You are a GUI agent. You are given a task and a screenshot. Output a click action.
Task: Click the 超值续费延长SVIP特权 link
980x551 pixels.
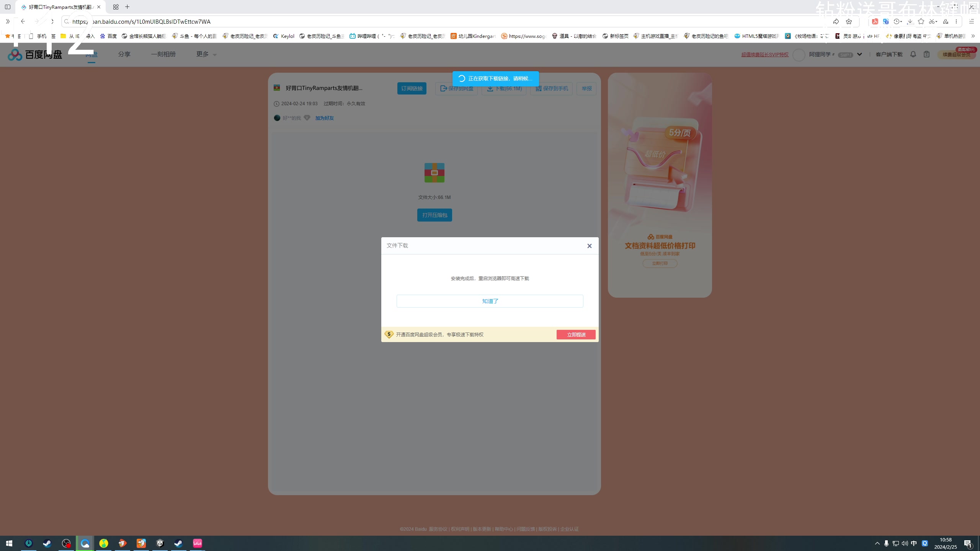click(765, 55)
